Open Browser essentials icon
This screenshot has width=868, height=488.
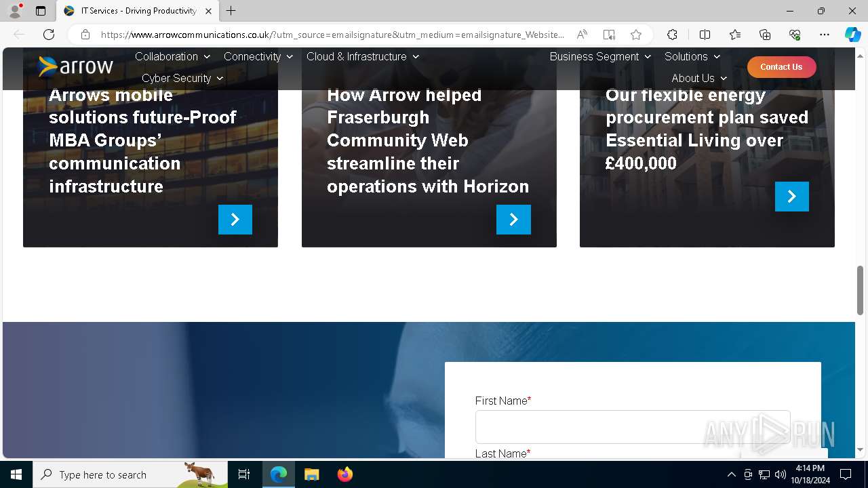point(795,35)
